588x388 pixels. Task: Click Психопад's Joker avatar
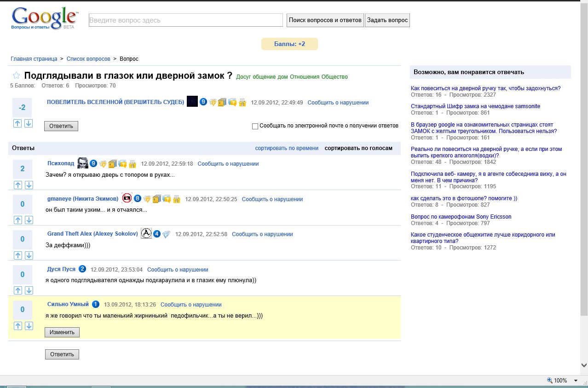pyautogui.click(x=82, y=163)
